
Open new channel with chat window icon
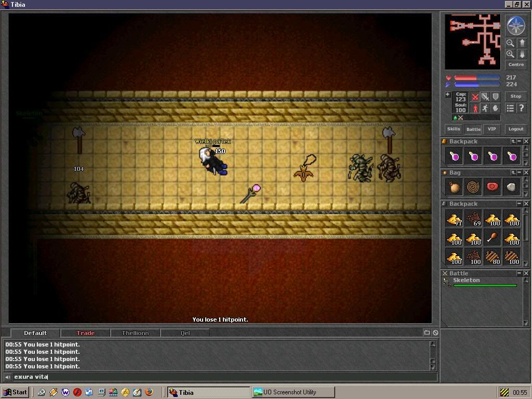(427, 333)
